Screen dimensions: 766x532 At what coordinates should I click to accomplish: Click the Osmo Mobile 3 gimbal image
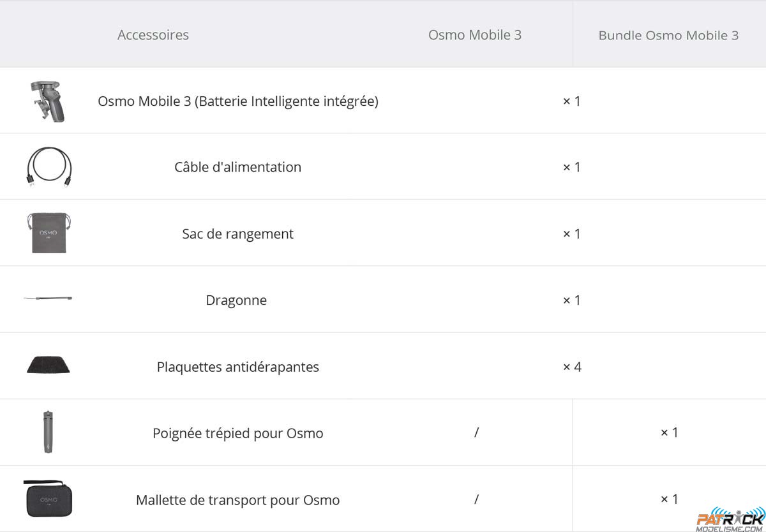(49, 101)
